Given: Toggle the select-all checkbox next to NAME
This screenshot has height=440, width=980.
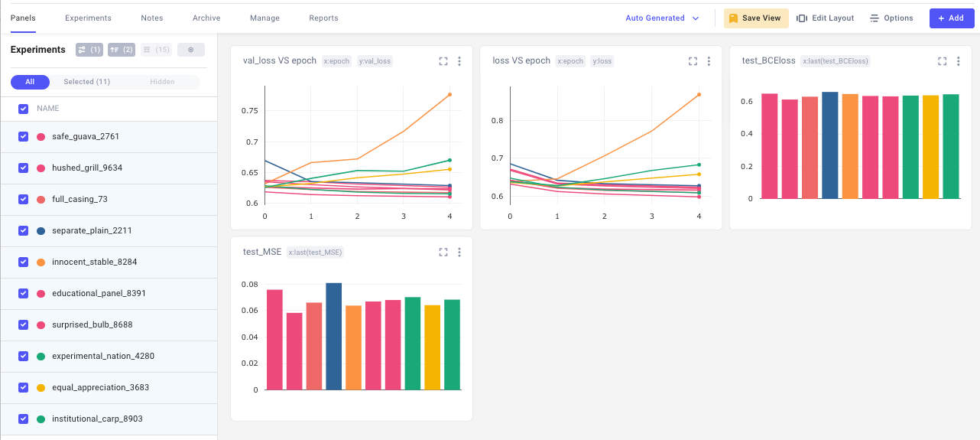Looking at the screenshot, I should click(23, 109).
